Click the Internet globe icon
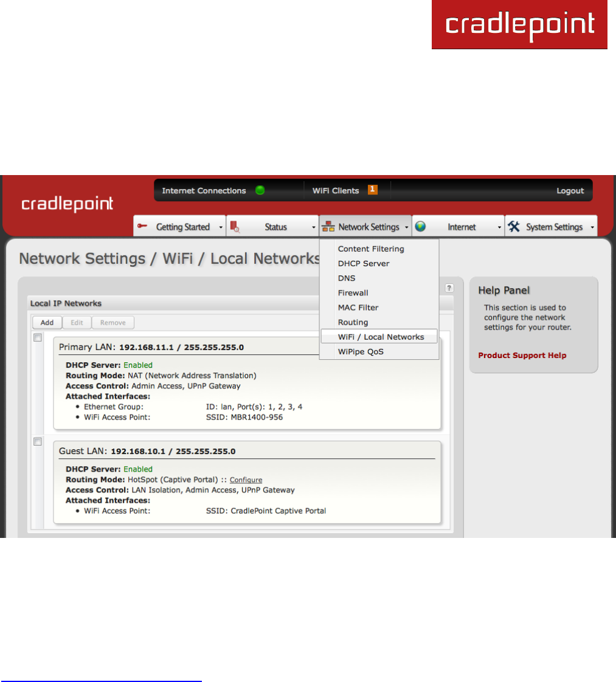616x682 pixels. (420, 226)
